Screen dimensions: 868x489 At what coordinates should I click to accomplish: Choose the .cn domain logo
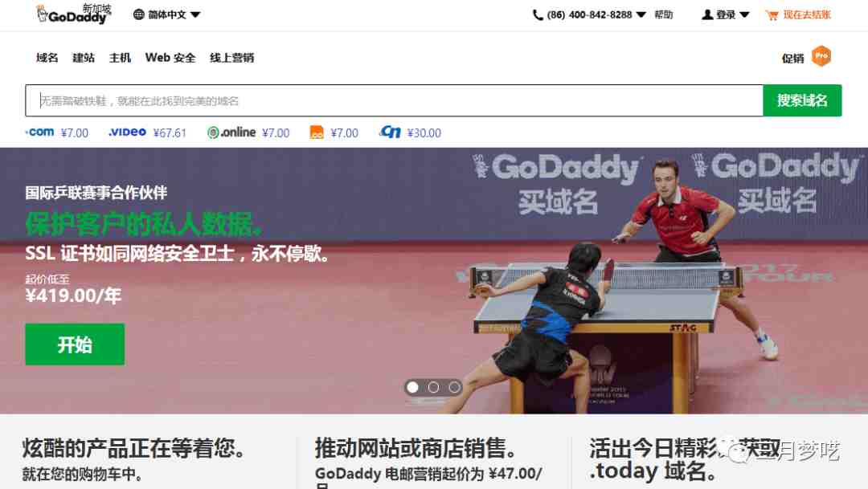click(x=391, y=132)
